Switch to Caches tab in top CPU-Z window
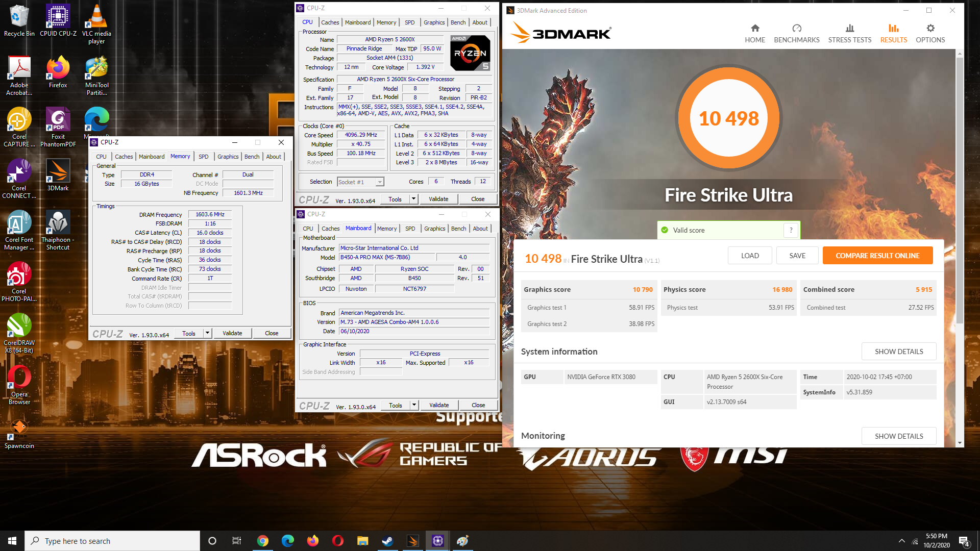 click(x=330, y=22)
